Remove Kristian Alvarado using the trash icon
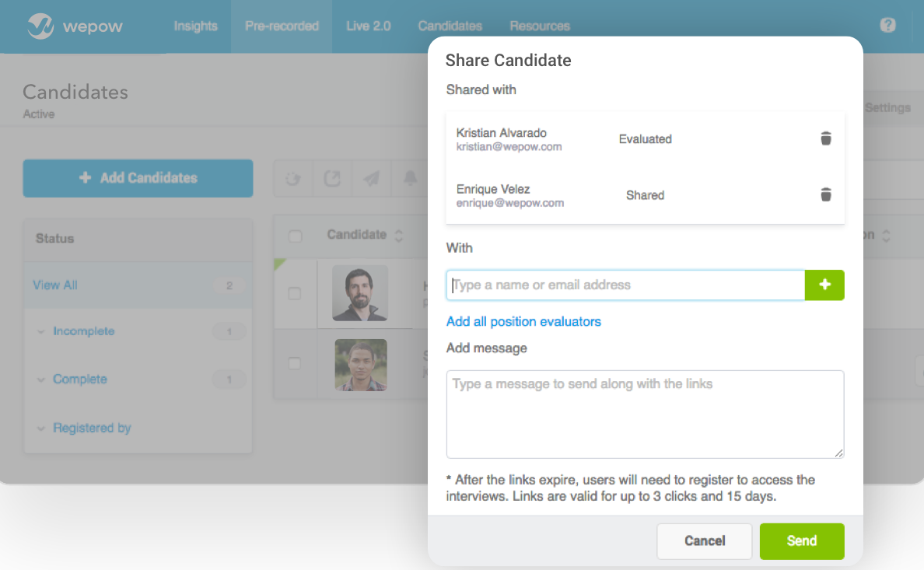 point(826,138)
